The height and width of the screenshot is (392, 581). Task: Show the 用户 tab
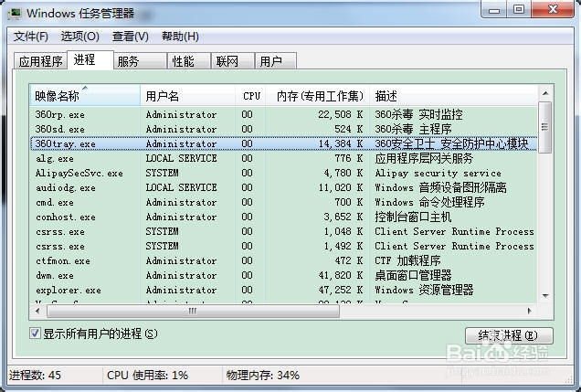276,61
